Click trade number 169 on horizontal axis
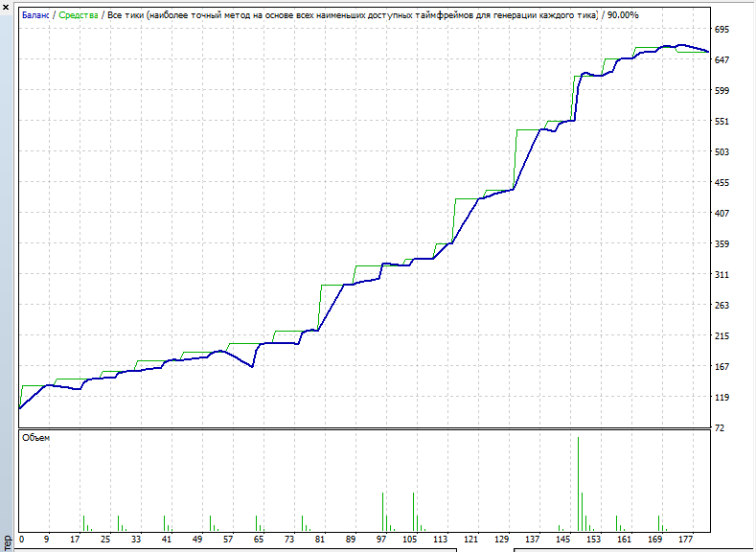 tap(654, 540)
